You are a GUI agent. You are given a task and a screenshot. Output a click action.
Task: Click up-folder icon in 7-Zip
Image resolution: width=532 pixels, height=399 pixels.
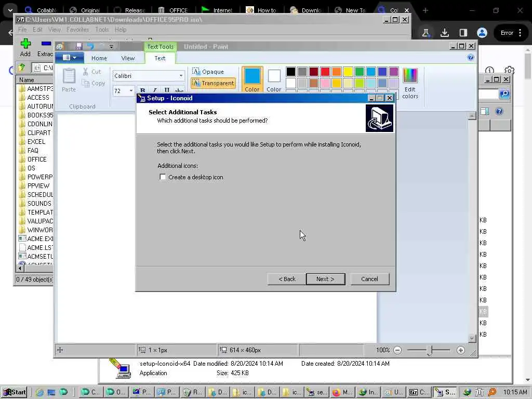(x=22, y=68)
